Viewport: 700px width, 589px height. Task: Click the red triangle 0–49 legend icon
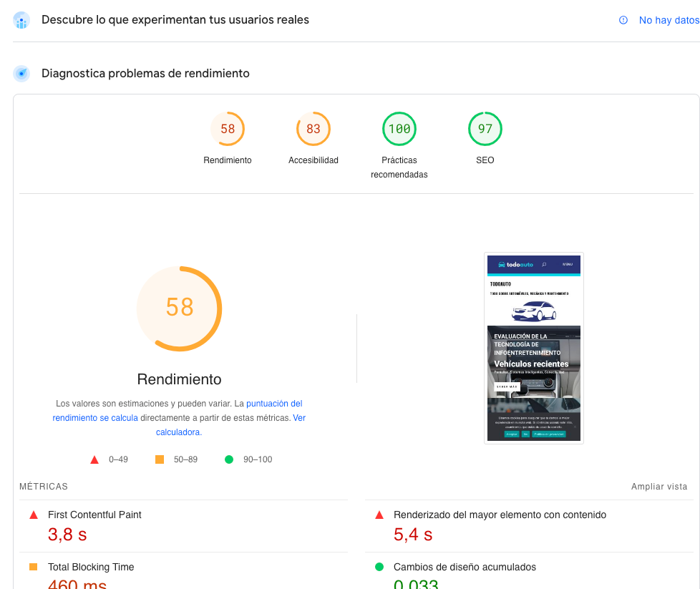click(94, 459)
